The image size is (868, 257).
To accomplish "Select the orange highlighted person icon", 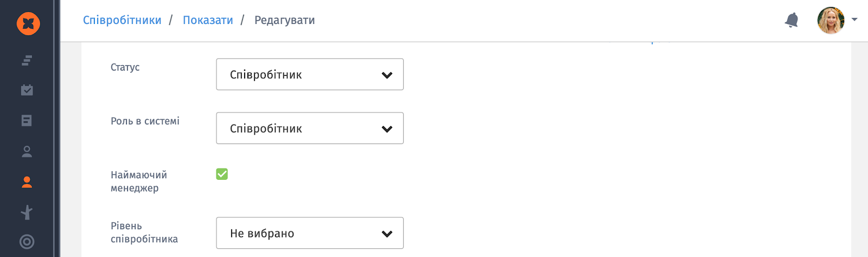I will 27,182.
